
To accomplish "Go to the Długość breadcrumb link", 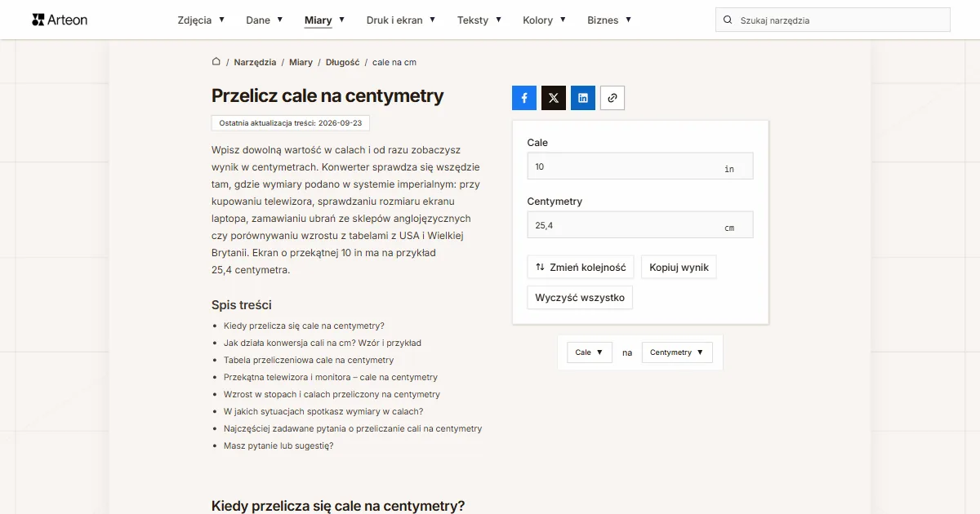I will [x=343, y=62].
